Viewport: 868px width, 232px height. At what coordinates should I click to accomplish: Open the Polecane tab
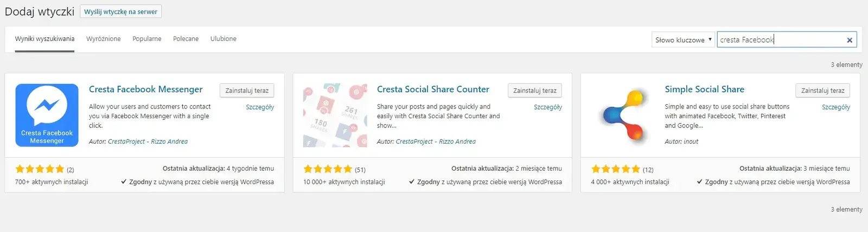[186, 39]
